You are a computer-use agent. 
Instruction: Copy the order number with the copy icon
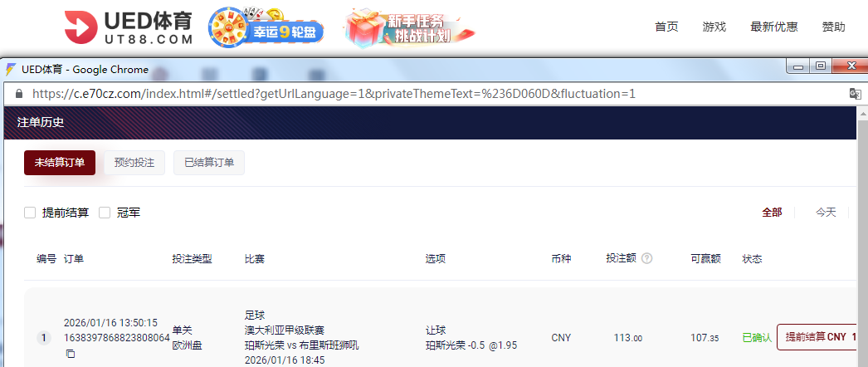point(70,353)
